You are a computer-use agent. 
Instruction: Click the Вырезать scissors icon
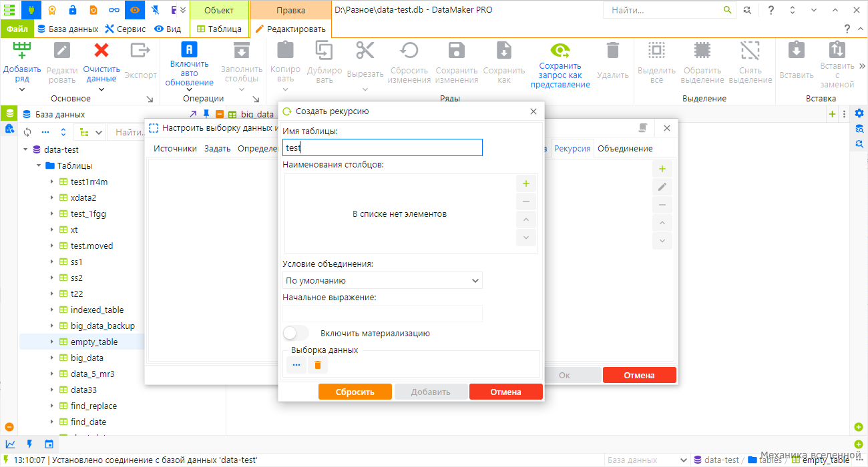coord(365,50)
